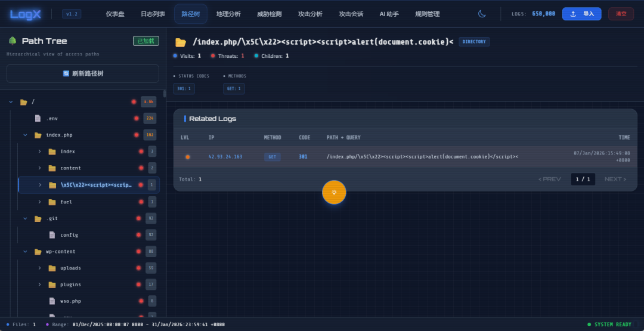Click the wp-content folder icon
Image resolution: width=644 pixels, height=331 pixels.
(x=38, y=251)
